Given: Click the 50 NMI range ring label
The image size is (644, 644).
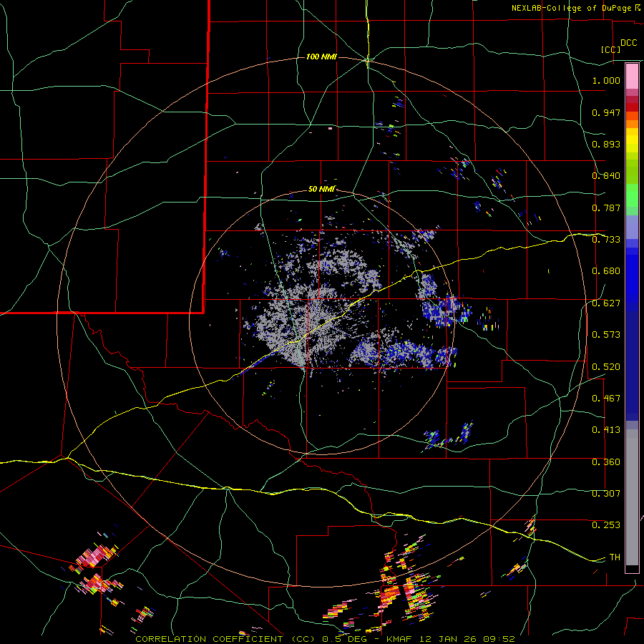Looking at the screenshot, I should [321, 189].
